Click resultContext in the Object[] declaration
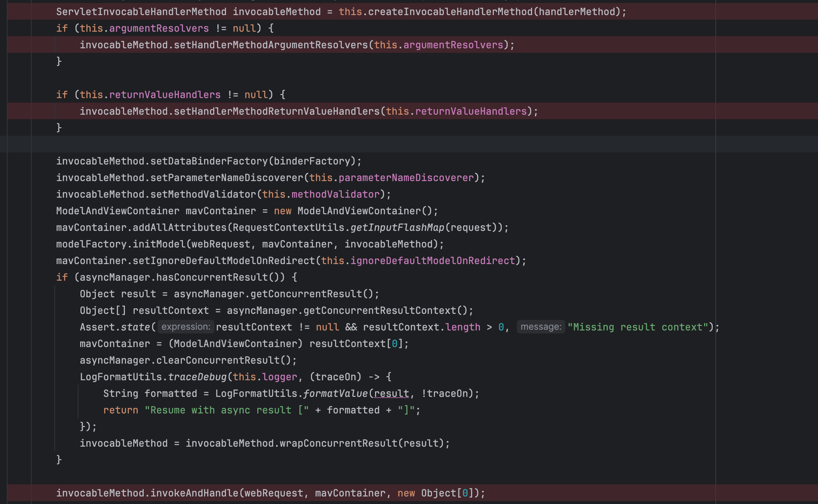The width and height of the screenshot is (818, 504). click(x=171, y=310)
